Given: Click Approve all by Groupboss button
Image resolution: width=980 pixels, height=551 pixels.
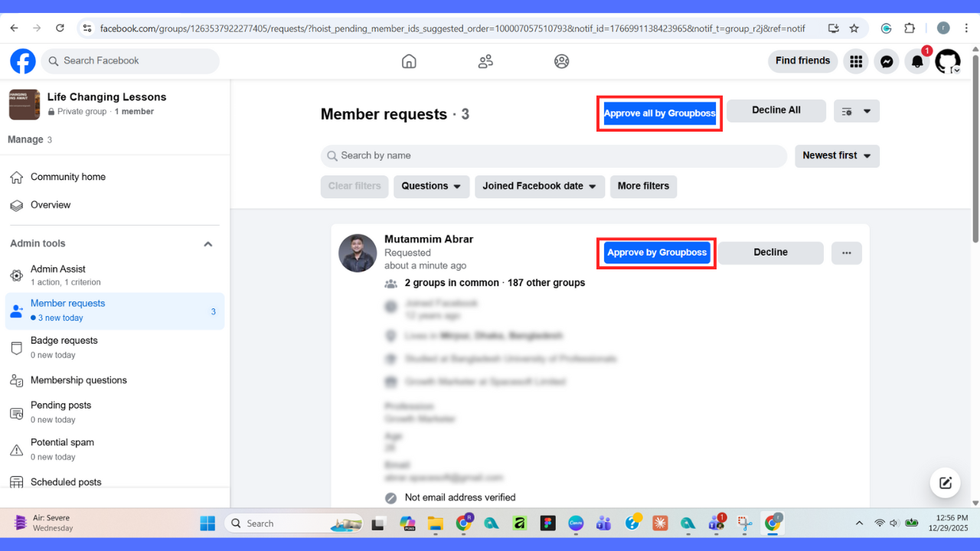Looking at the screenshot, I should [659, 113].
